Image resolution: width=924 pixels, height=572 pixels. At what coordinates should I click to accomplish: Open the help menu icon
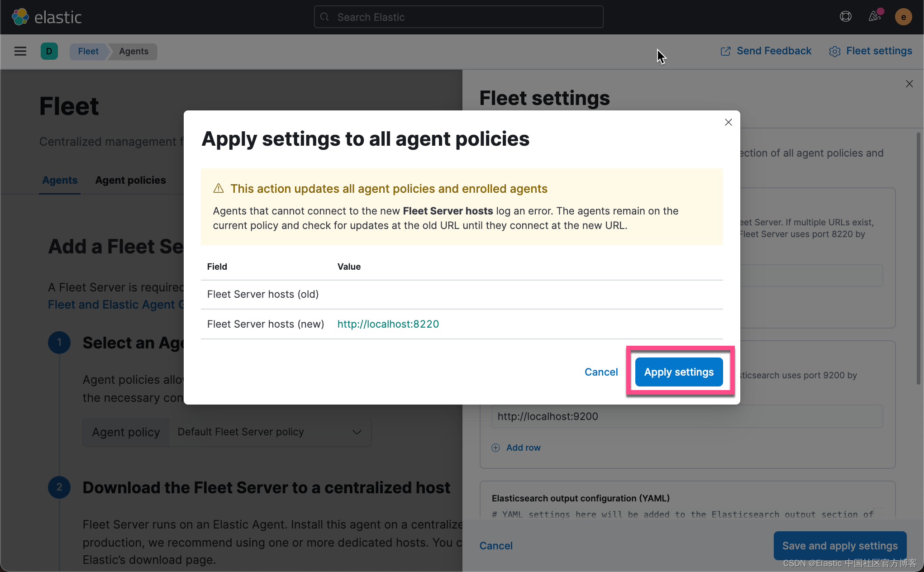(x=845, y=17)
